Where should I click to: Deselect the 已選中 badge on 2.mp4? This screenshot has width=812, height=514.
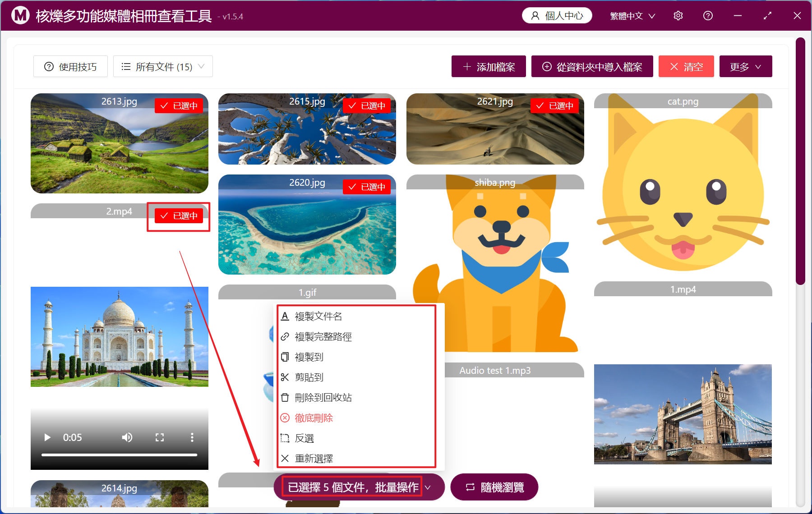179,216
